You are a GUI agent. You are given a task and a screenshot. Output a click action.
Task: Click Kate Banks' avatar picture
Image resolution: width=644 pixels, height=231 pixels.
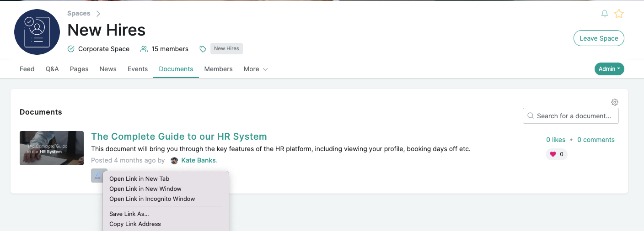coord(174,161)
